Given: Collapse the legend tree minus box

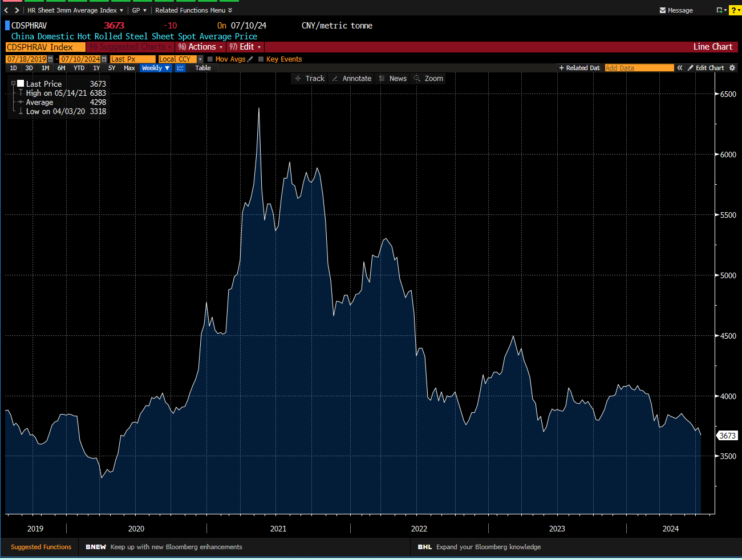Looking at the screenshot, I should [x=13, y=84].
